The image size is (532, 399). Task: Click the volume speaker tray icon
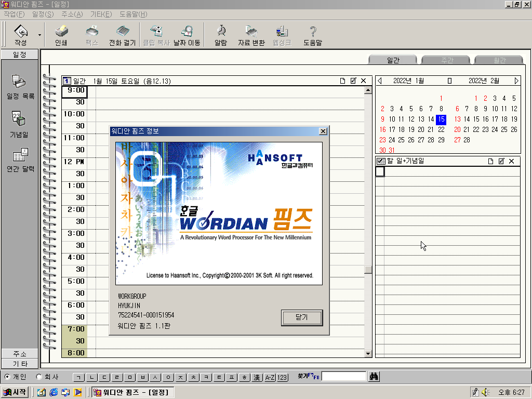485,393
